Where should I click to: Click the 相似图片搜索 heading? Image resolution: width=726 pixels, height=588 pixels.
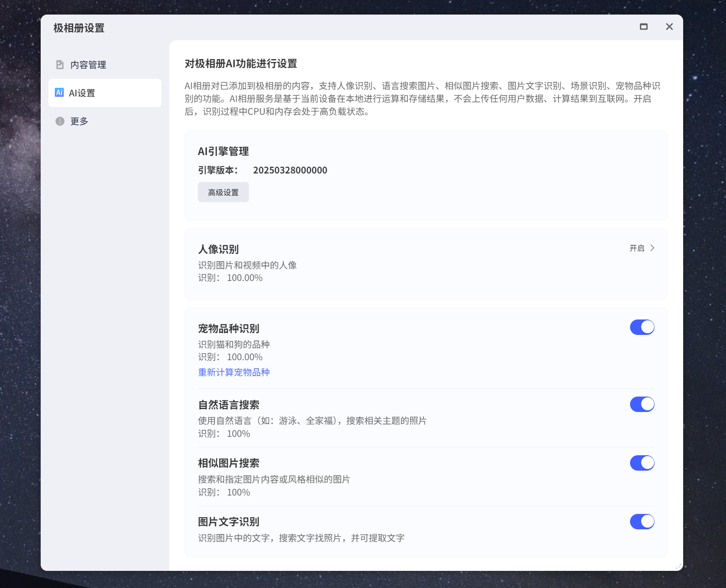point(229,463)
